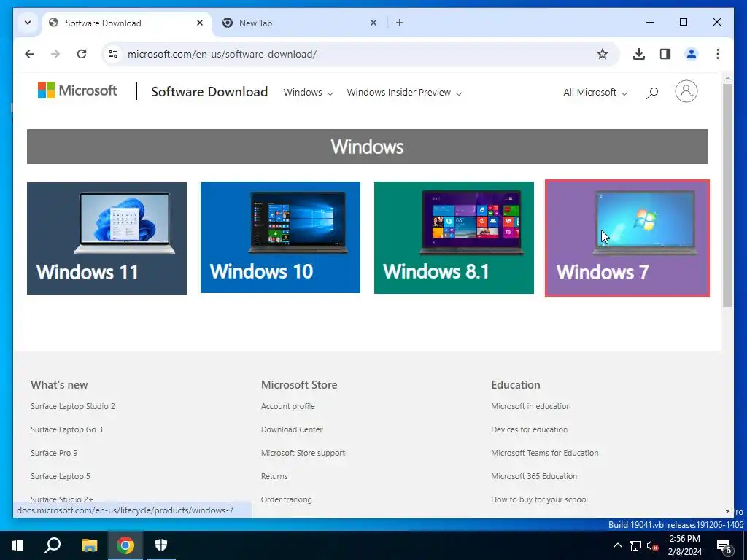Open Surface Laptop 5 link
747x560 pixels.
61,476
